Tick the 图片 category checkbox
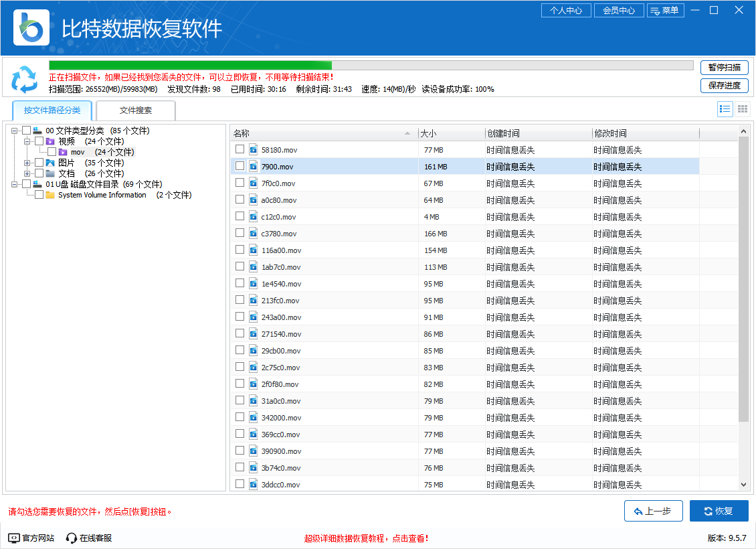 [x=39, y=162]
